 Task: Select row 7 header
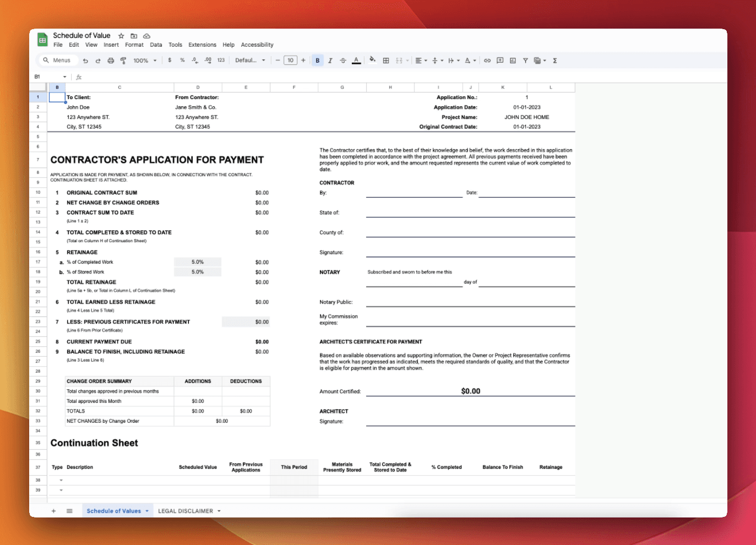pyautogui.click(x=38, y=160)
